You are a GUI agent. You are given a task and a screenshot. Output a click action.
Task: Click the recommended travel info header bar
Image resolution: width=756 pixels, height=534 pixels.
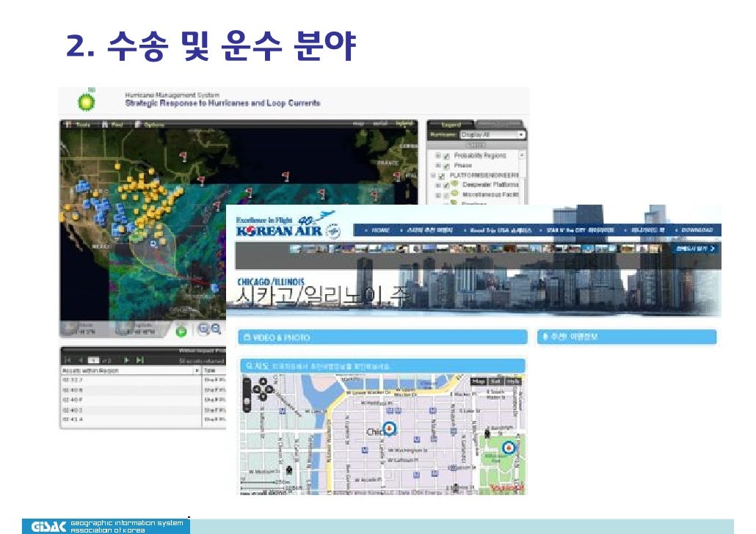[627, 337]
